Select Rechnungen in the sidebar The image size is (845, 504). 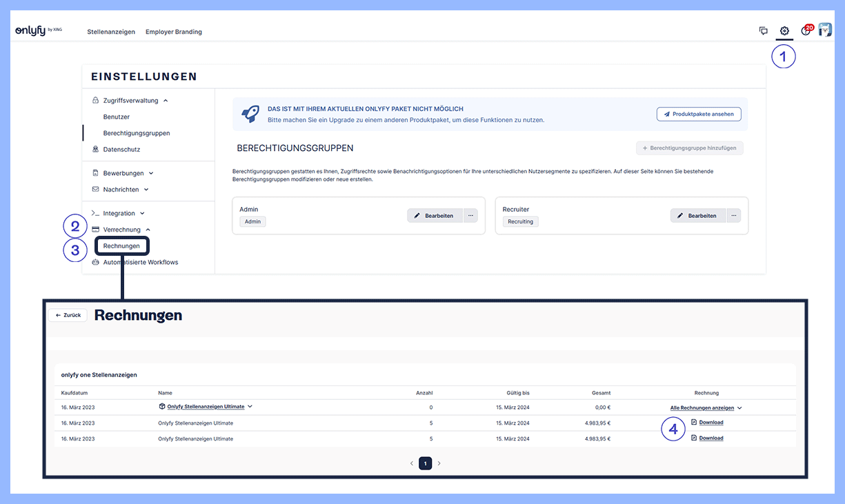121,246
